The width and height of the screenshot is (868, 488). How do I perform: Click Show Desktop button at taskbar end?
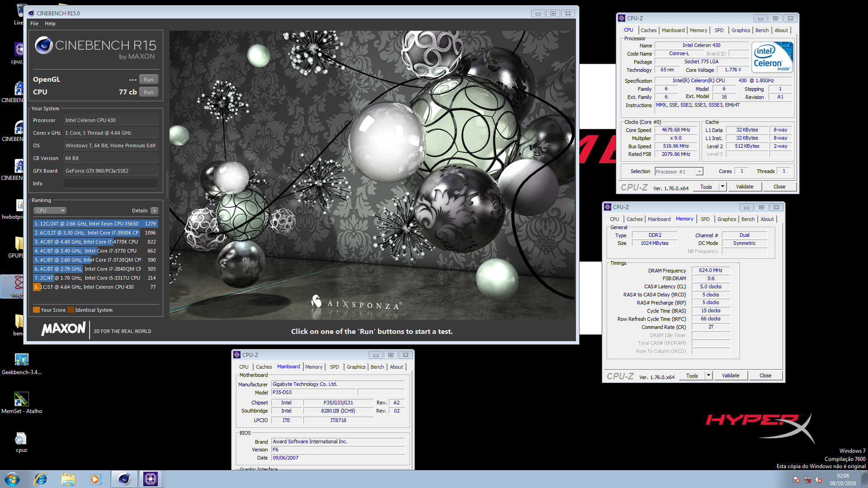pos(864,479)
